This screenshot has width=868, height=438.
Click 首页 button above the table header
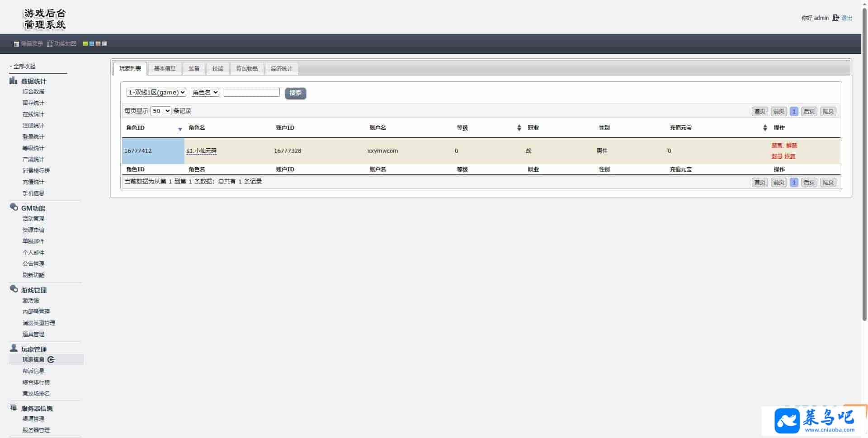coord(760,112)
